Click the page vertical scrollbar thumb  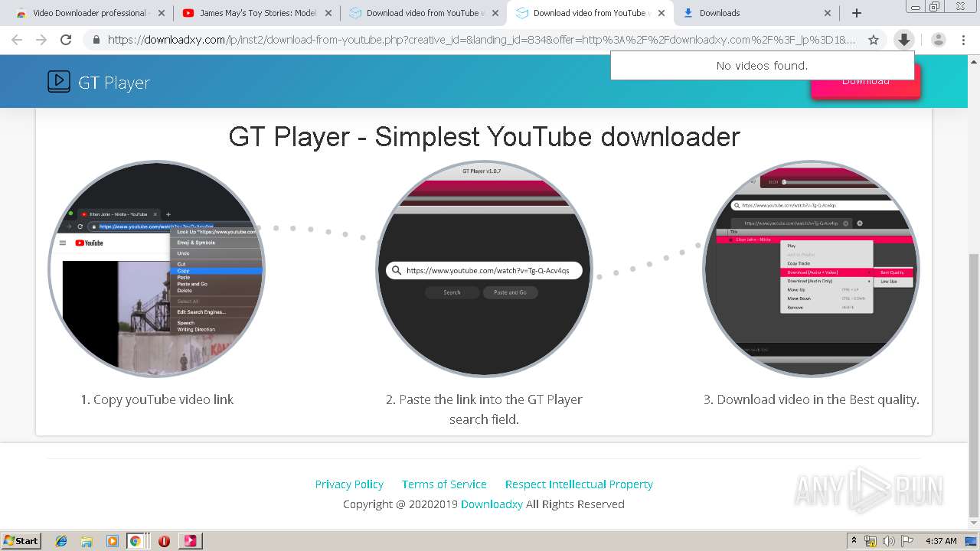[x=973, y=386]
